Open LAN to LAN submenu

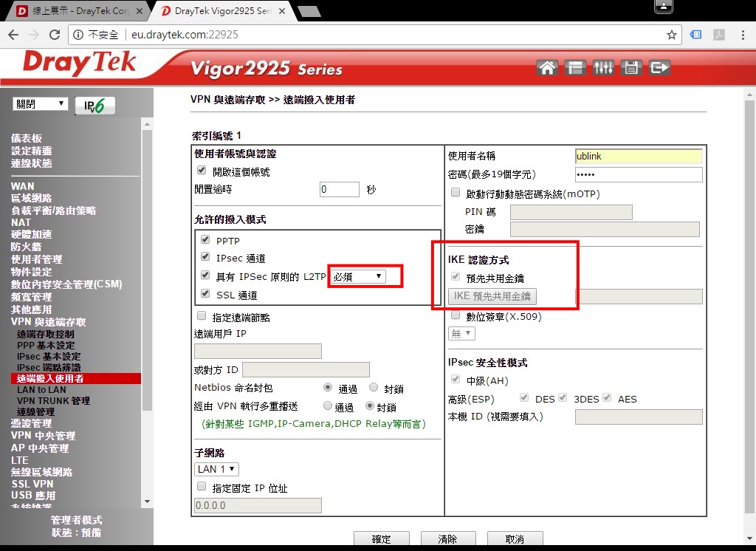(41, 390)
